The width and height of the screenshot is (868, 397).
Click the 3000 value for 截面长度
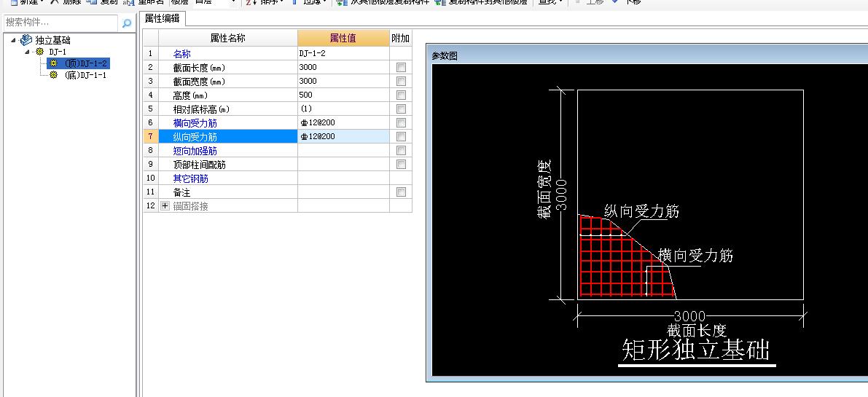tap(343, 68)
